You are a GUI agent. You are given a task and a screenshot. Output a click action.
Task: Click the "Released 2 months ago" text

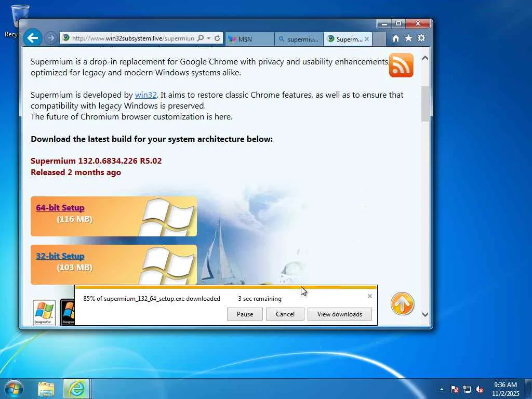click(76, 172)
